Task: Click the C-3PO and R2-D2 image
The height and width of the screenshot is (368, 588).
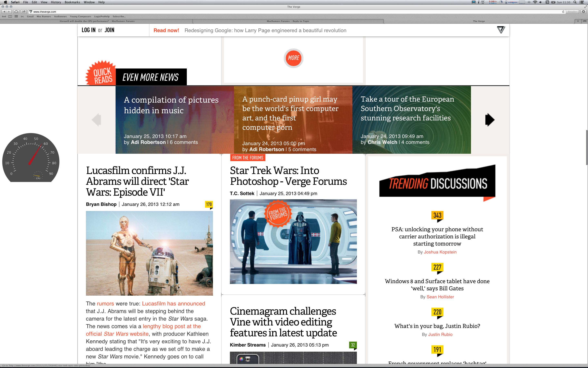Action: point(149,253)
